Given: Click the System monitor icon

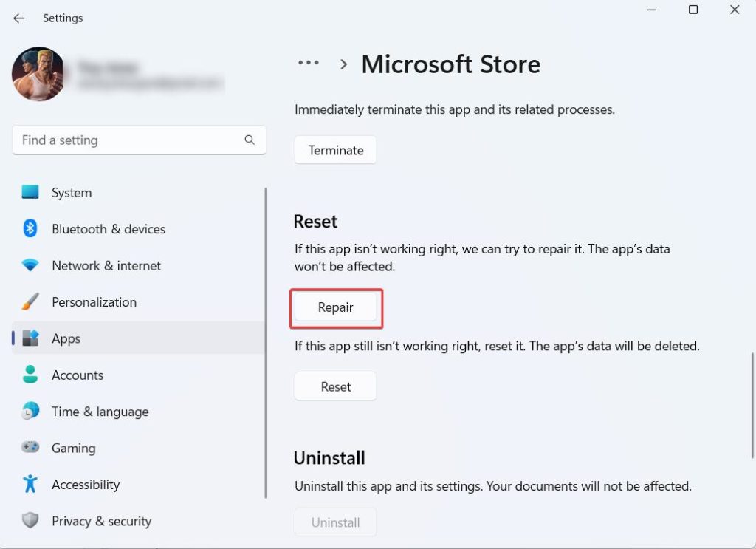Looking at the screenshot, I should tap(30, 193).
